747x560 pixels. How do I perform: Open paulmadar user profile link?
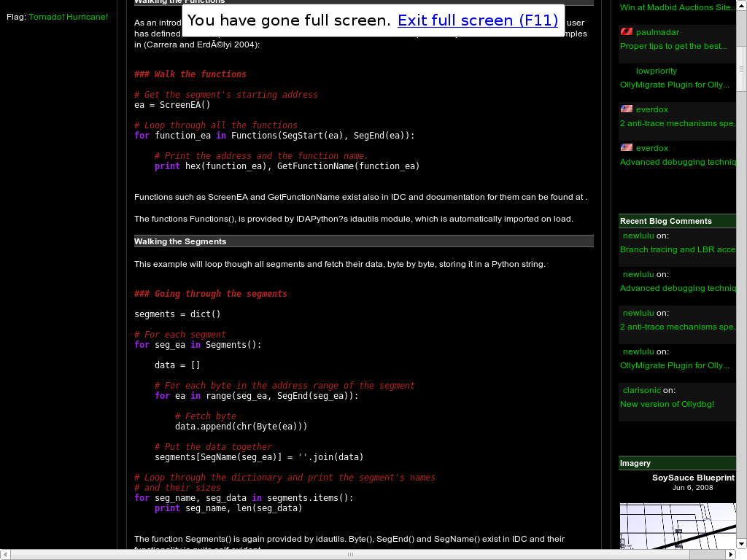point(657,32)
